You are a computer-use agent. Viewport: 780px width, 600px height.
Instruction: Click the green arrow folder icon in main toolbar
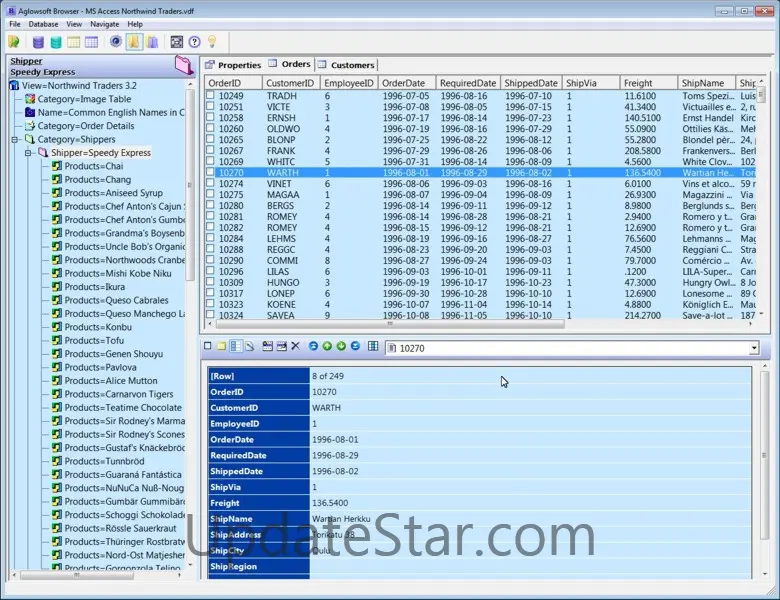tap(14, 42)
